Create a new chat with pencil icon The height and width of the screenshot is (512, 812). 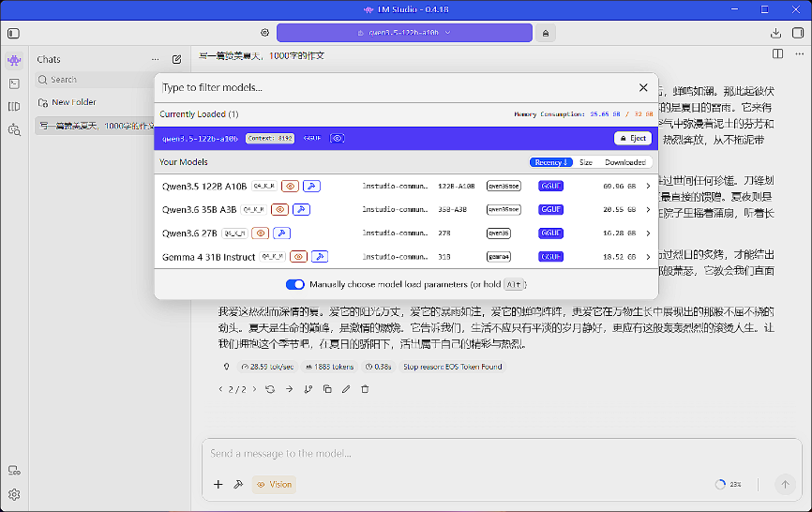coord(176,59)
